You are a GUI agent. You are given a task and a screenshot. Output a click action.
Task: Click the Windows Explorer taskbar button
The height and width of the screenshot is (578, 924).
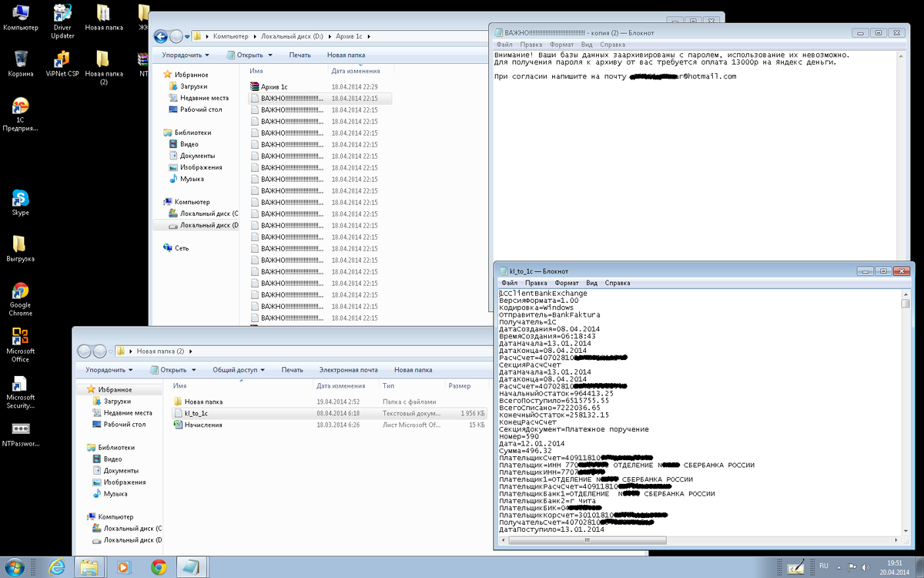point(89,566)
